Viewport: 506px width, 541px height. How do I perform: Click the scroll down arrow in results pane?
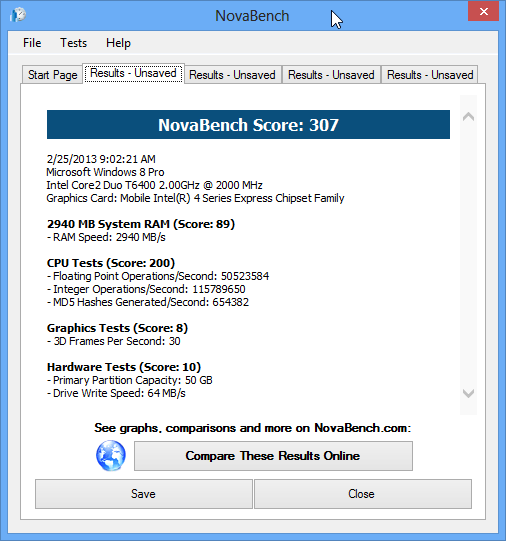(x=468, y=393)
